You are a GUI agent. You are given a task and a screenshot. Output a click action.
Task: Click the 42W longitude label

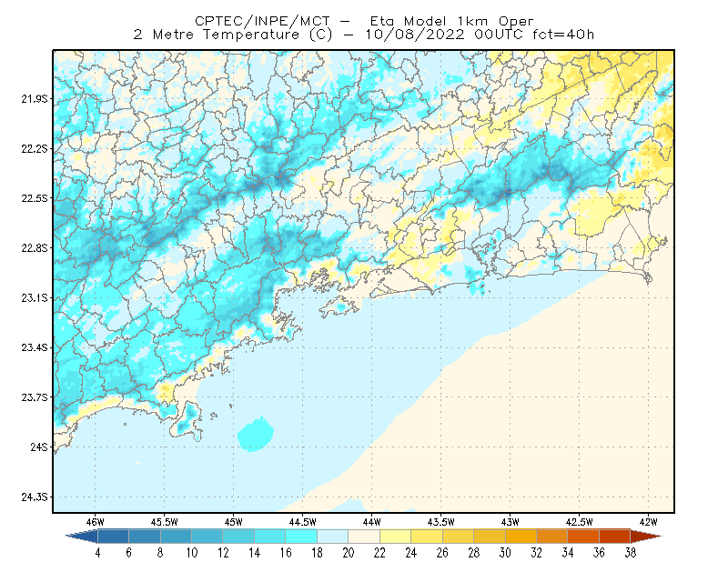649,522
